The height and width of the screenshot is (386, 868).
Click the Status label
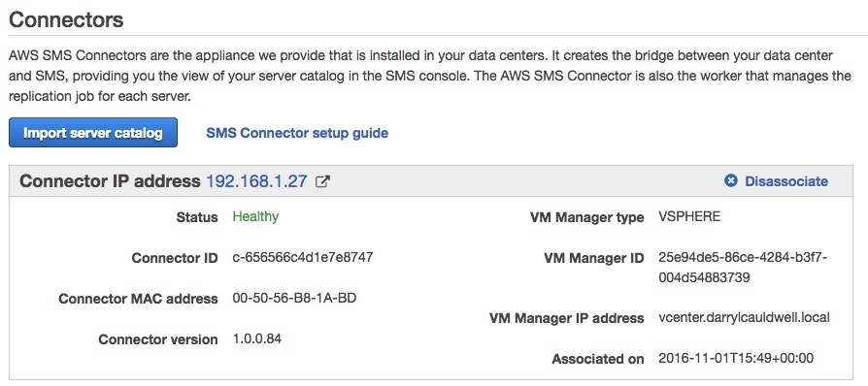click(x=197, y=218)
